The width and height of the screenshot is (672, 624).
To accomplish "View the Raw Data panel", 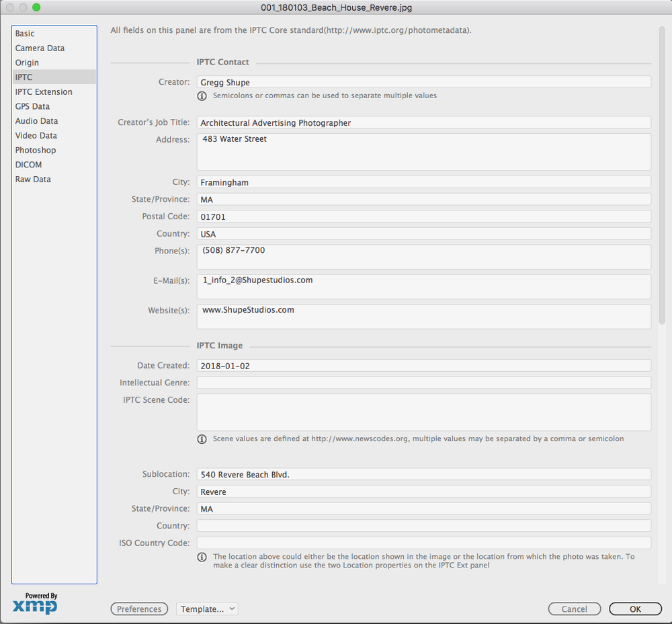I will click(32, 179).
